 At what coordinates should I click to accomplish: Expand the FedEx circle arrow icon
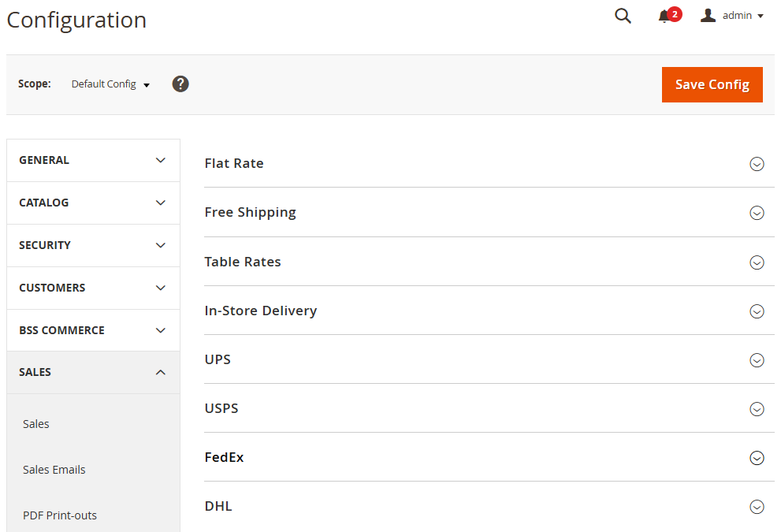click(x=757, y=458)
